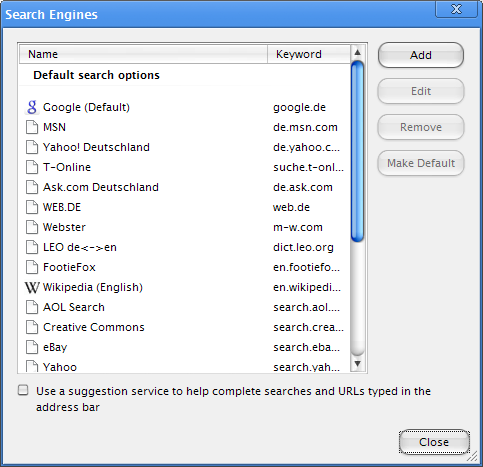This screenshot has width=483, height=467.
Task: Click the blue vertical scrollbar thumb
Action: [357, 151]
